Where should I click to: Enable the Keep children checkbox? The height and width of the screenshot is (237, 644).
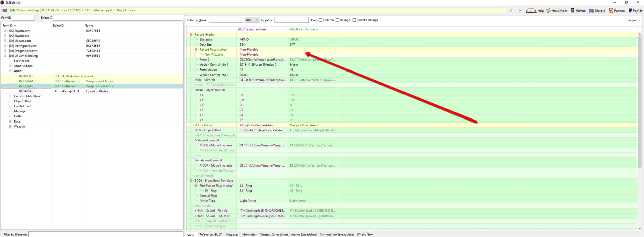[x=321, y=20]
